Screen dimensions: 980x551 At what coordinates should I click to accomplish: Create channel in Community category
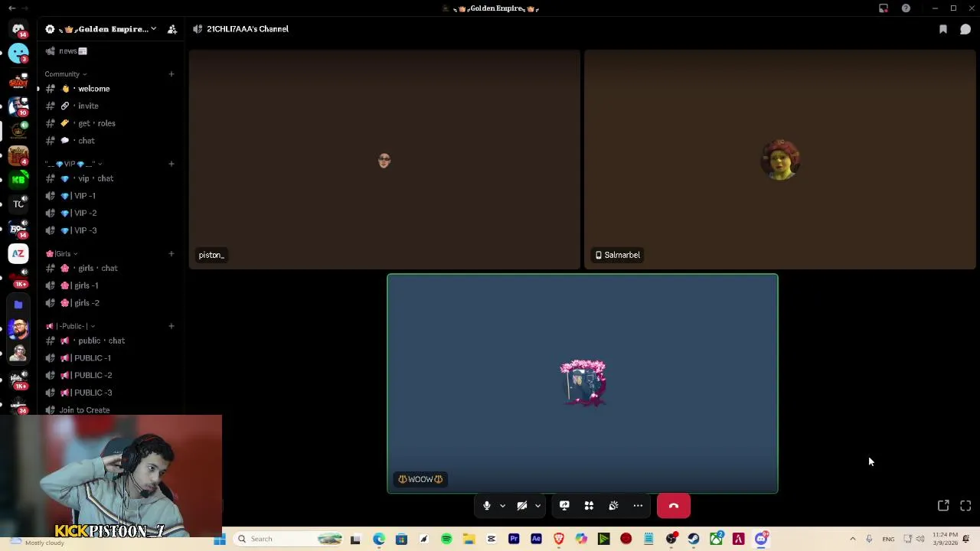pos(171,74)
